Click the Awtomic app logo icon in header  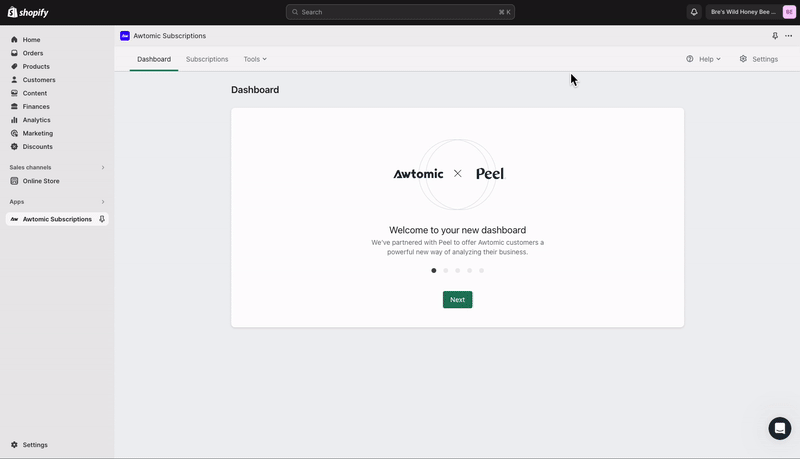point(125,36)
